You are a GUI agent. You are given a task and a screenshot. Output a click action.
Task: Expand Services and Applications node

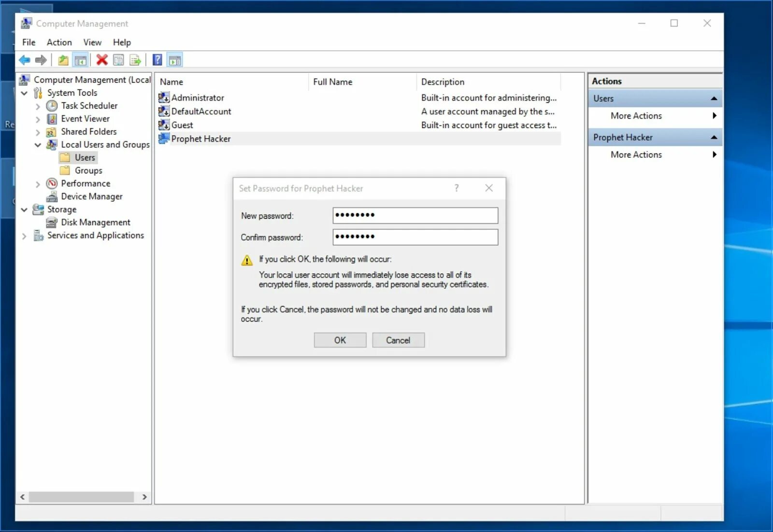pyautogui.click(x=24, y=236)
